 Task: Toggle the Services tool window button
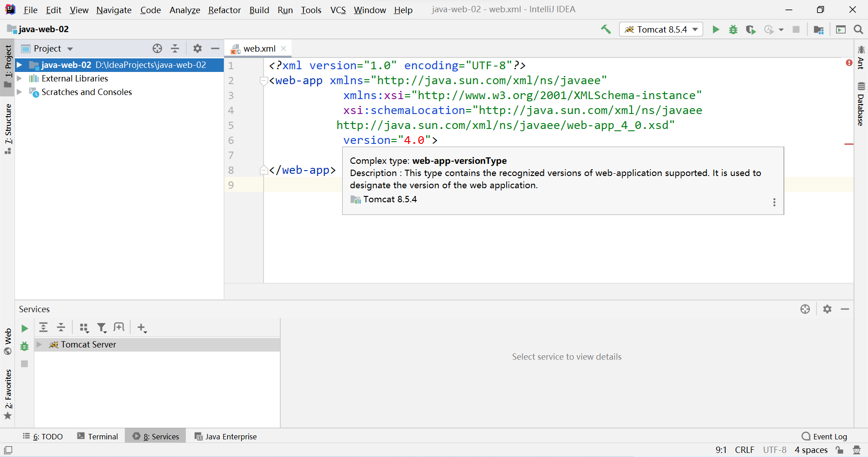pos(156,436)
